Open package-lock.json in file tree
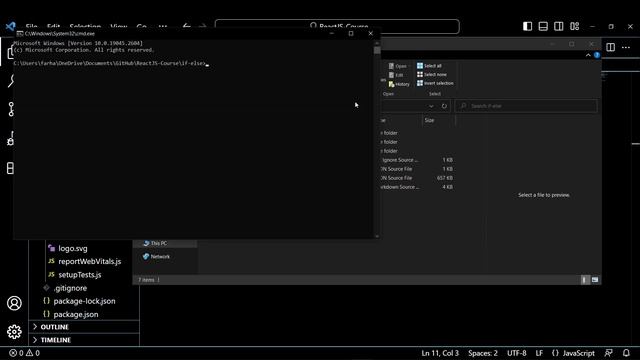Viewport: 640px width, 360px height. pos(84,301)
